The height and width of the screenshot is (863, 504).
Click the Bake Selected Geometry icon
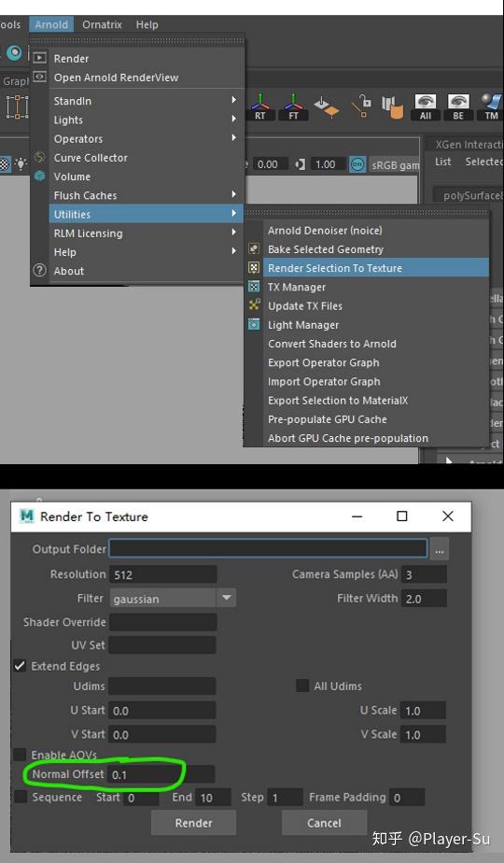[254, 248]
